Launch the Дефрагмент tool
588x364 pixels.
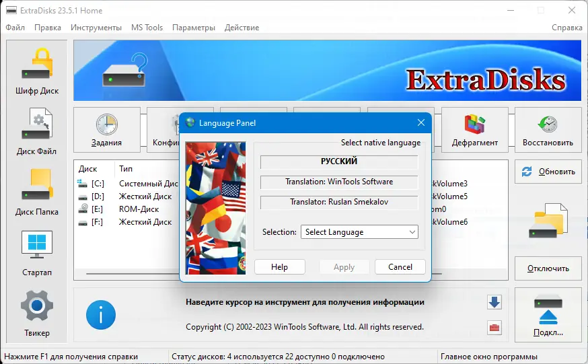pyautogui.click(x=475, y=130)
